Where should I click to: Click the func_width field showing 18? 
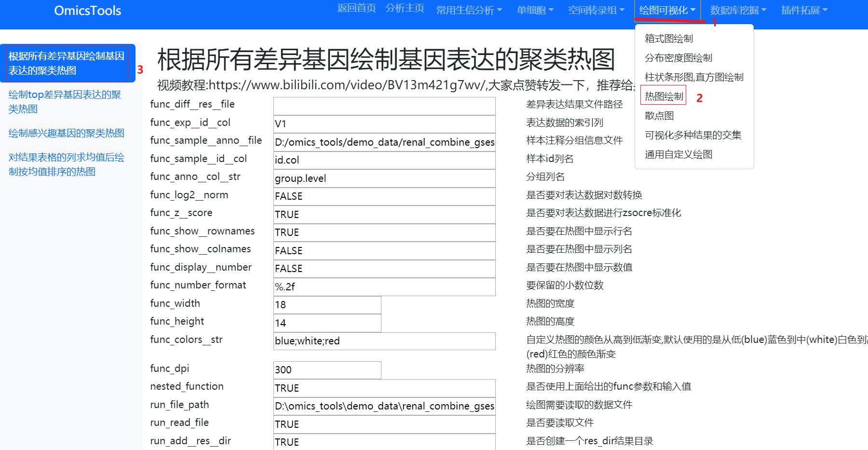327,305
